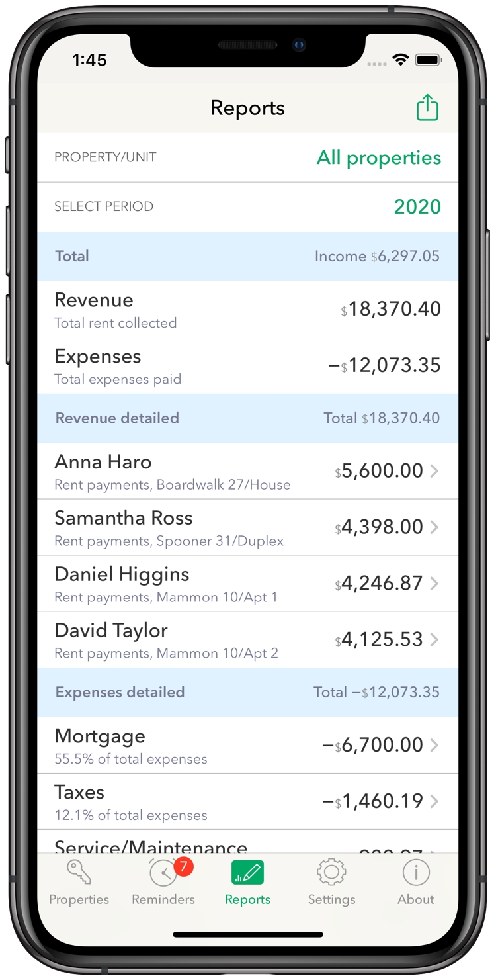
Task: Tap the $4,246.87 amount
Action: pos(379,583)
